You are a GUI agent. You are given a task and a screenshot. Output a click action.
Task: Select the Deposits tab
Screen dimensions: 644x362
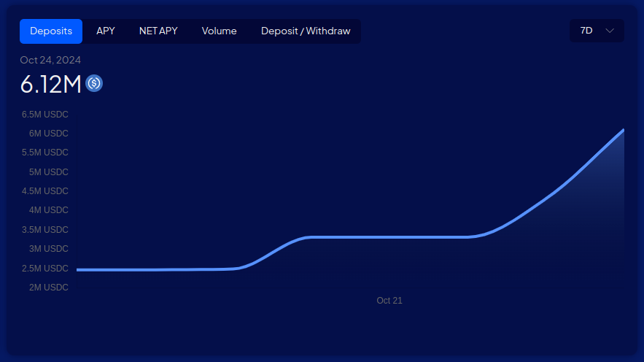pos(51,31)
